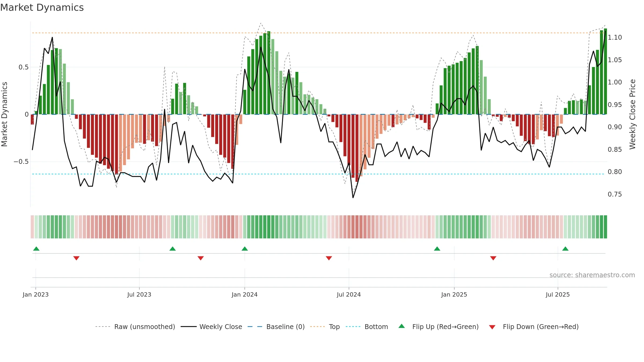Image resolution: width=644 pixels, height=362 pixels.
Task: Click the red flip-down marker near Oct 2023
Action: tap(201, 258)
